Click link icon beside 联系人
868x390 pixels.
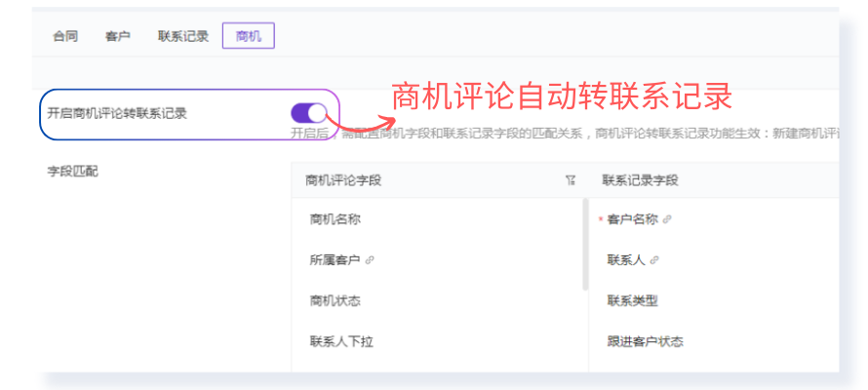point(654,260)
